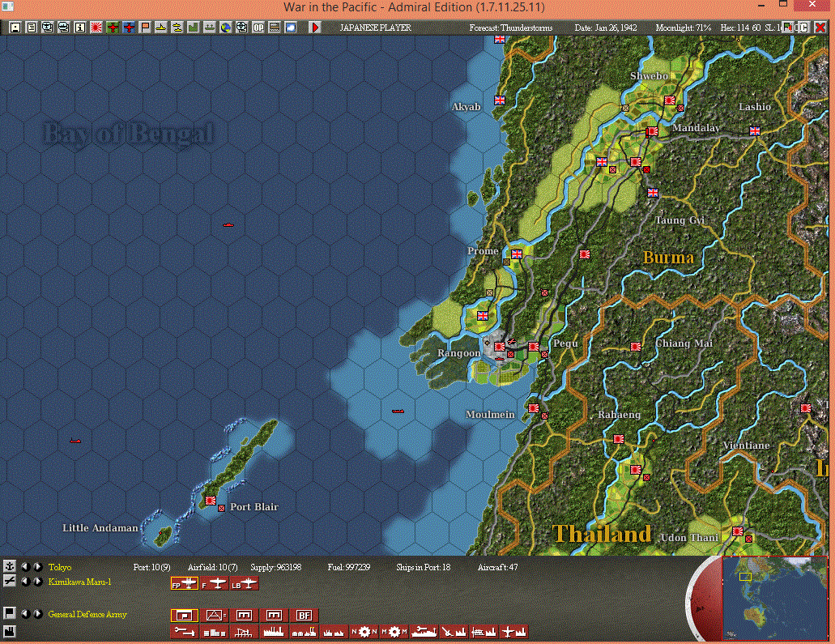
Task: Click the Japanese rising sun flag toolbar icon
Action: pos(96,28)
